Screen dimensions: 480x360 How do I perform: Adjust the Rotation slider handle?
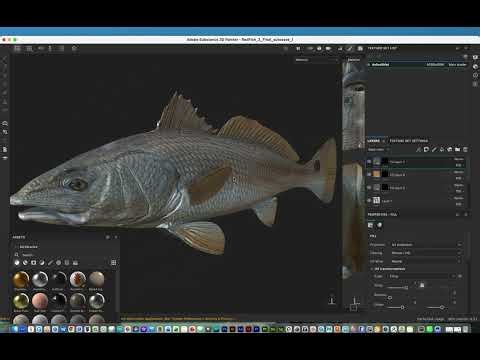coord(390,297)
